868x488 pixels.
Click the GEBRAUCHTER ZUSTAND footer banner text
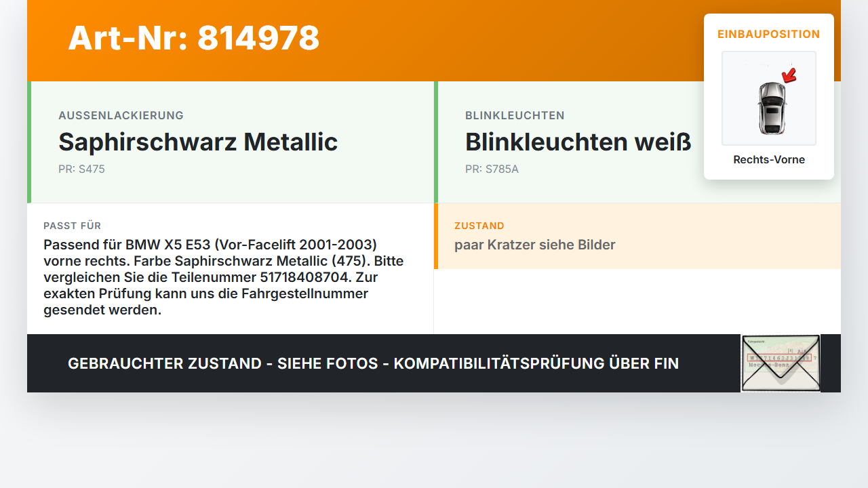point(373,363)
